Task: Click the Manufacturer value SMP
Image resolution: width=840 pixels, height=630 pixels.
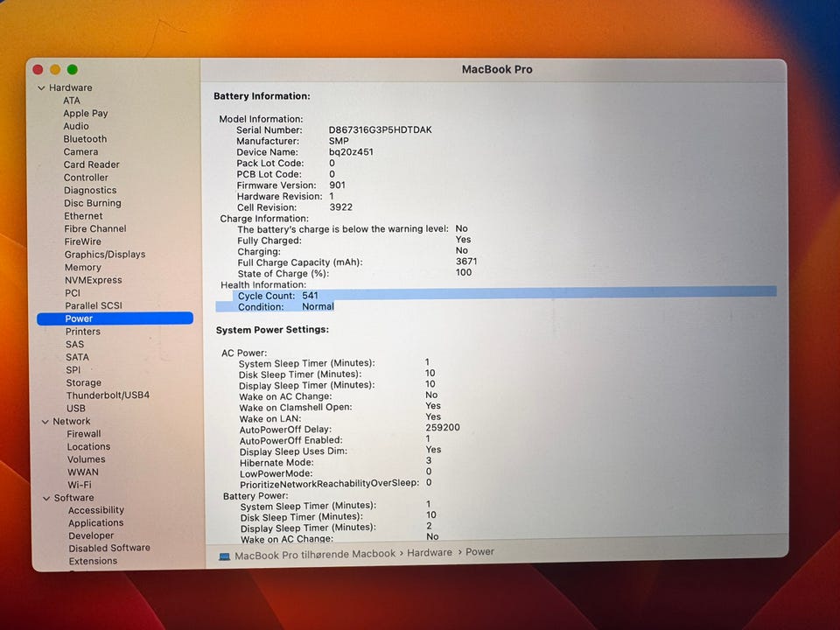Action: tap(339, 141)
